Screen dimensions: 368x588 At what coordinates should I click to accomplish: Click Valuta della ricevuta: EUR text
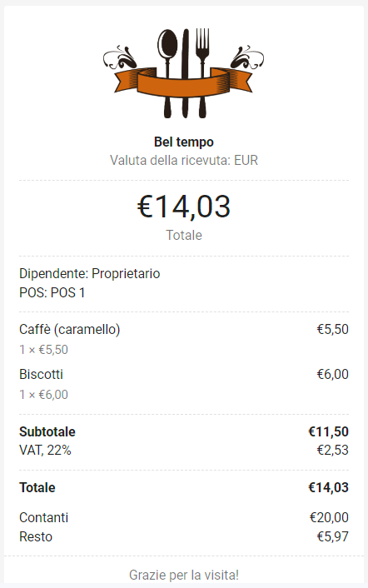184,161
